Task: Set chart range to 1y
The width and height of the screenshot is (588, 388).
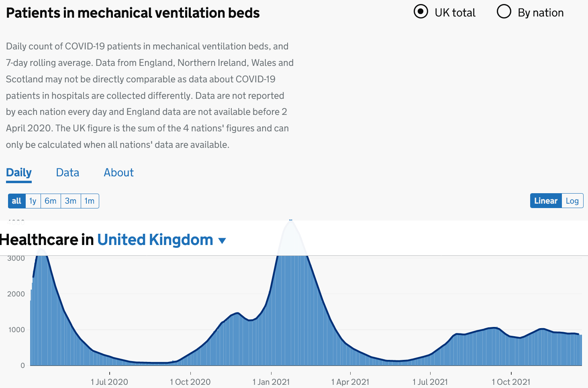Action: pos(33,201)
